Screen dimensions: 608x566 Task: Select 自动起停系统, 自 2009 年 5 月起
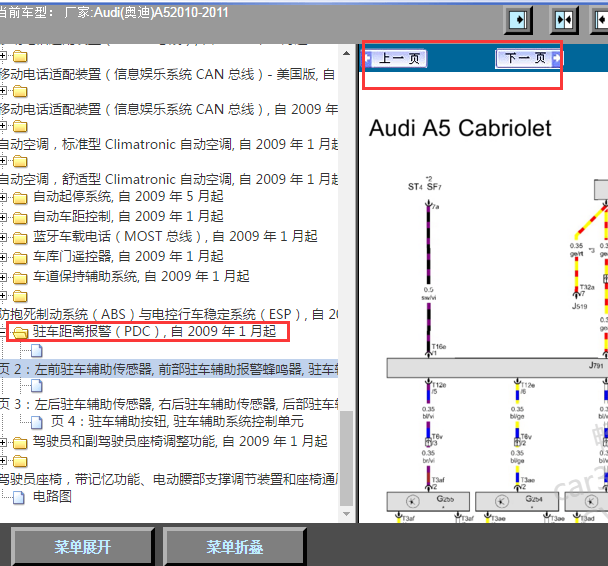pyautogui.click(x=128, y=197)
